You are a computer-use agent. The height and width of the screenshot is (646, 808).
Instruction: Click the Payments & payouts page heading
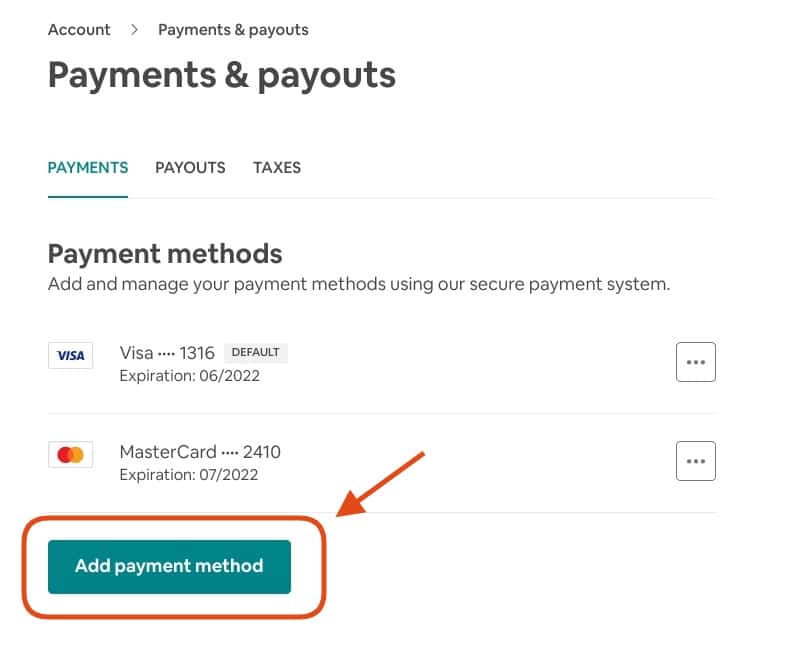221,75
